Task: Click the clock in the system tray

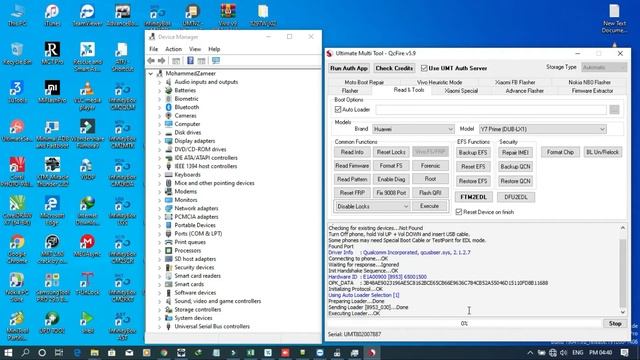Action: coord(600,353)
